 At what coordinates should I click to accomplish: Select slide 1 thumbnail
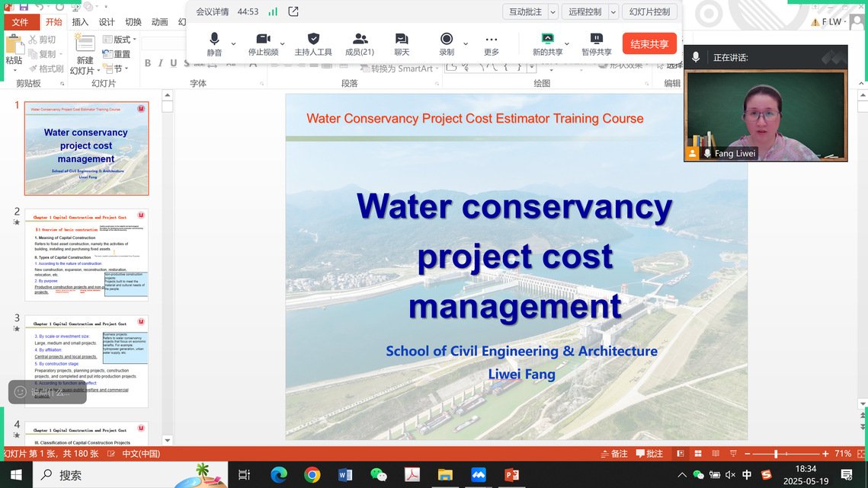[x=86, y=148]
